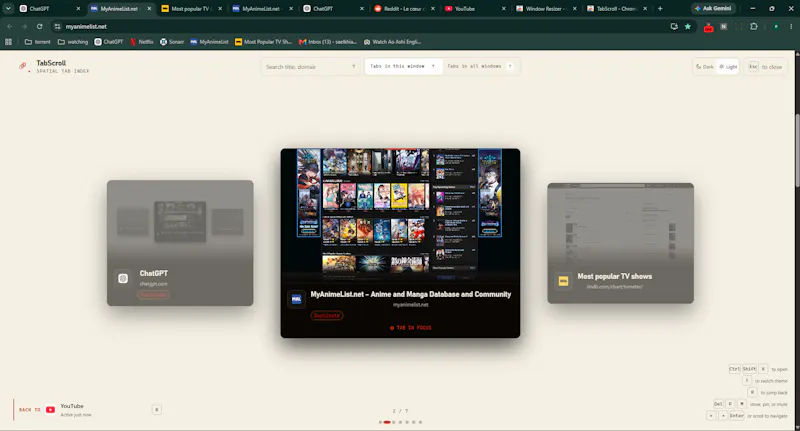Switch to first ChatGPT browser tab
Viewport: 800px width, 431px height.
click(50, 9)
